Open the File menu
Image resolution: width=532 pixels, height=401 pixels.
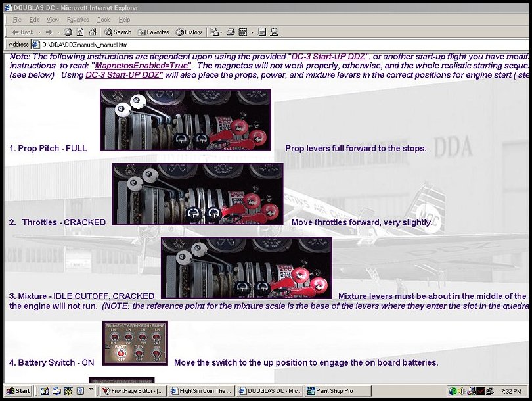coord(17,20)
